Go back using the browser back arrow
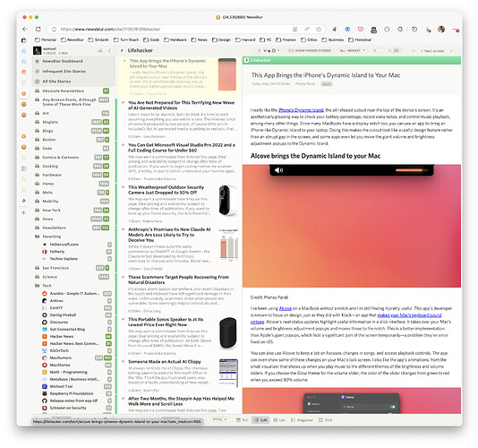Screen dimensions: 478x448 (25, 30)
